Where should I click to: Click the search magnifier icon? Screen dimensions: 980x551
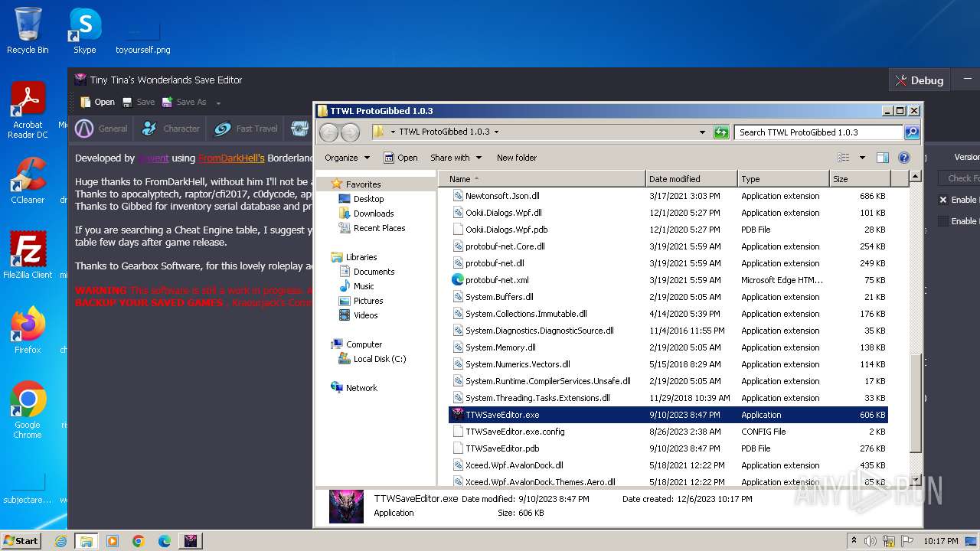(x=912, y=132)
